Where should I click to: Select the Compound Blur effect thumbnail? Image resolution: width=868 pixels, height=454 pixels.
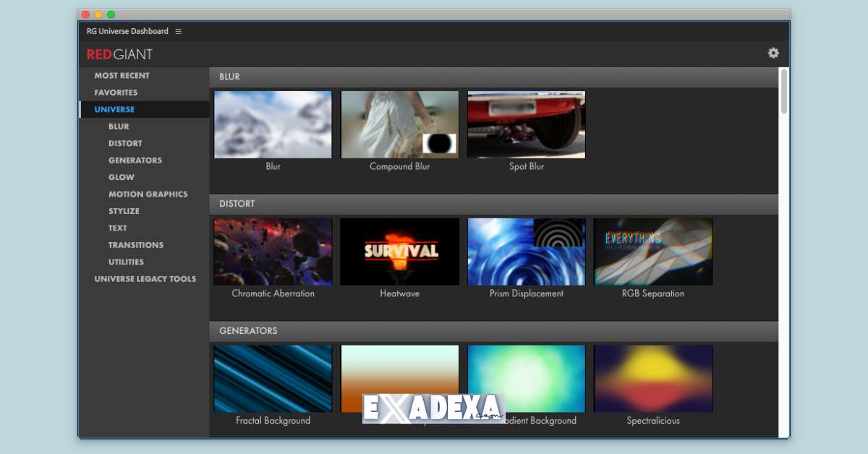tap(399, 124)
